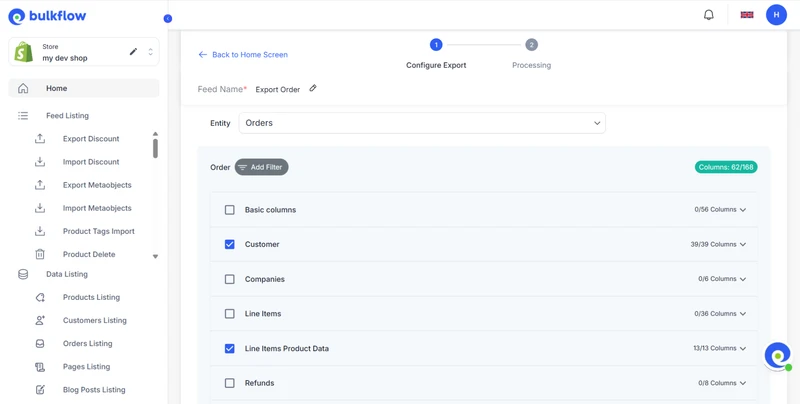Screen dimensions: 800x404
Task: Edit store with the pencil icon
Action: click(133, 52)
